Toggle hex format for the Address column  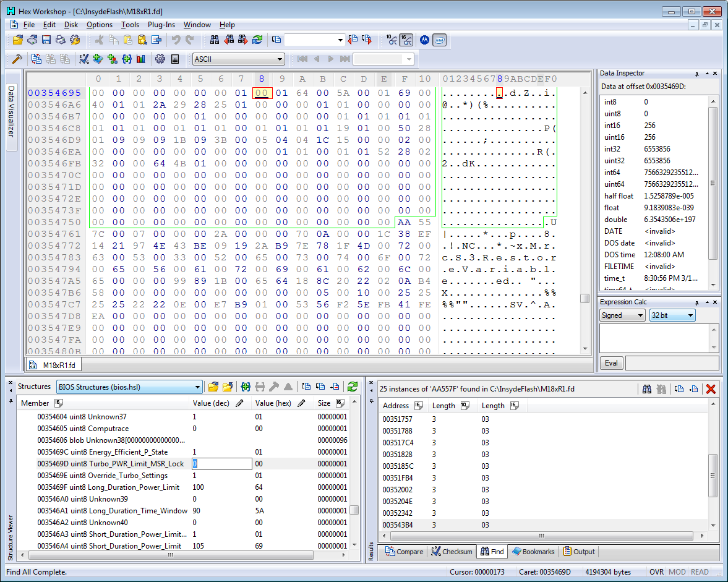tap(418, 406)
